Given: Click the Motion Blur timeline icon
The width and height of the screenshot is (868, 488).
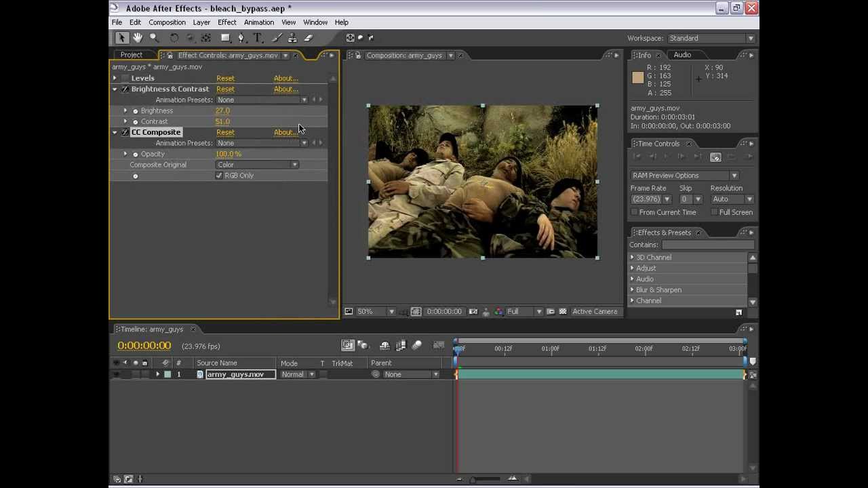Looking at the screenshot, I should pyautogui.click(x=417, y=345).
